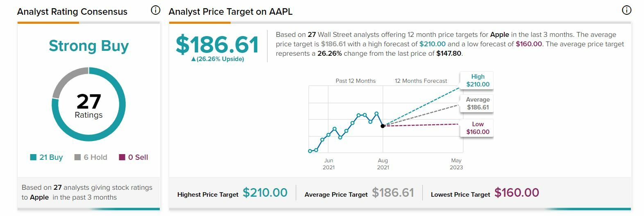Select the 12 Months Forecast chart label
This screenshot has width=644, height=216.
421,81
